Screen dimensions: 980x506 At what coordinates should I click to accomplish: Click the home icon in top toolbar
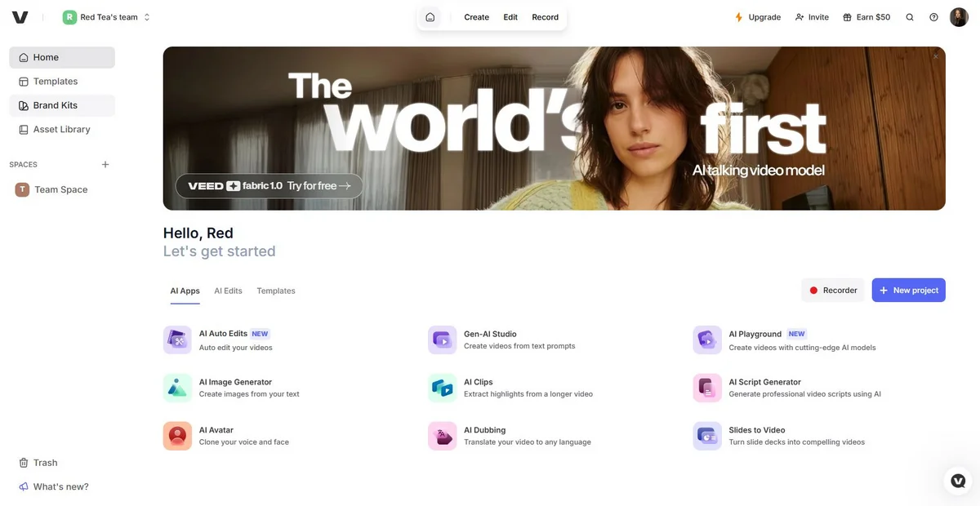pos(430,17)
